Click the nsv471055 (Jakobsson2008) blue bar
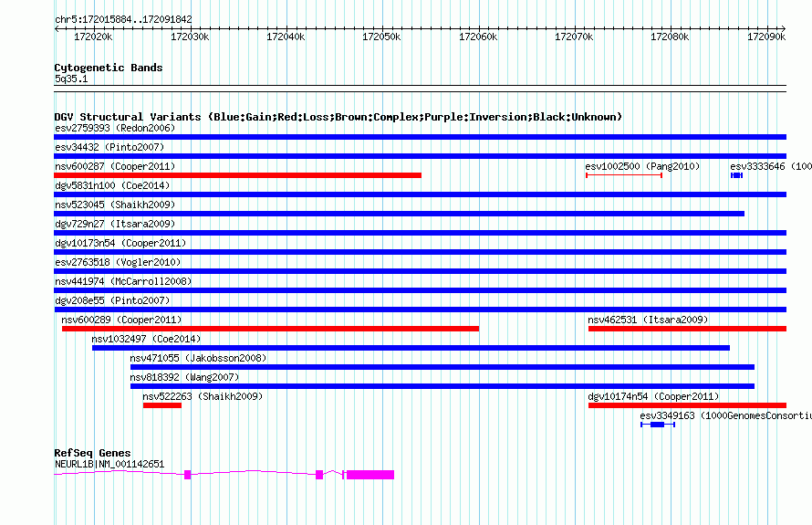The width and height of the screenshot is (812, 525). (442, 367)
